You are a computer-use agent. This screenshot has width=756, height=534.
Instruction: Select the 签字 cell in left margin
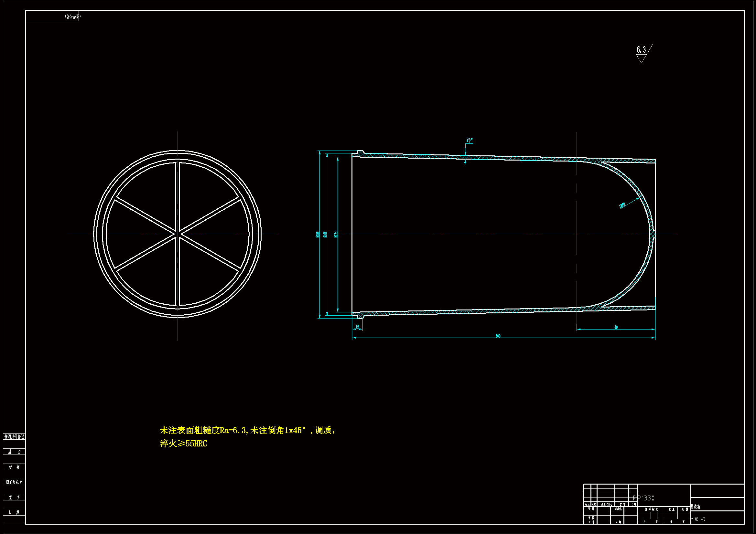click(14, 497)
